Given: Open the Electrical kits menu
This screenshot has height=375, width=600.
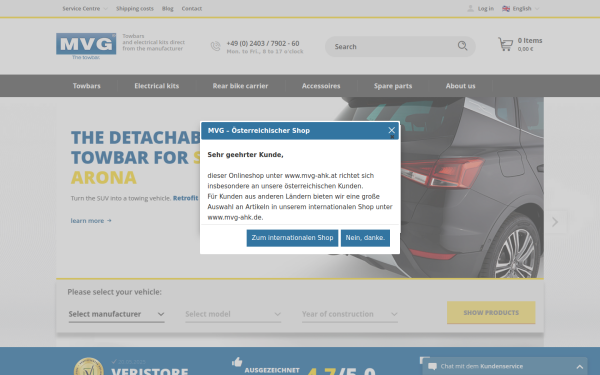Looking at the screenshot, I should click(157, 86).
